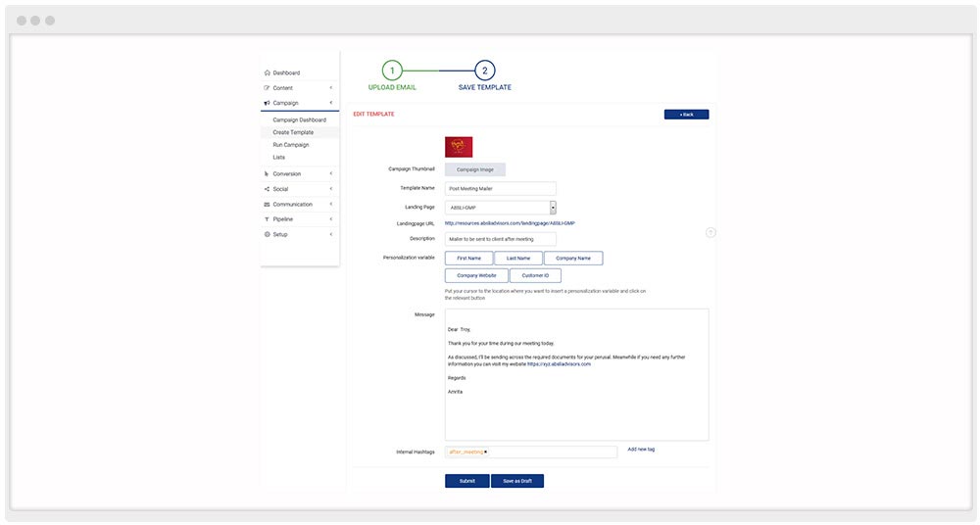This screenshot has width=980, height=525.
Task: Click the red campaign thumbnail image
Action: [459, 147]
